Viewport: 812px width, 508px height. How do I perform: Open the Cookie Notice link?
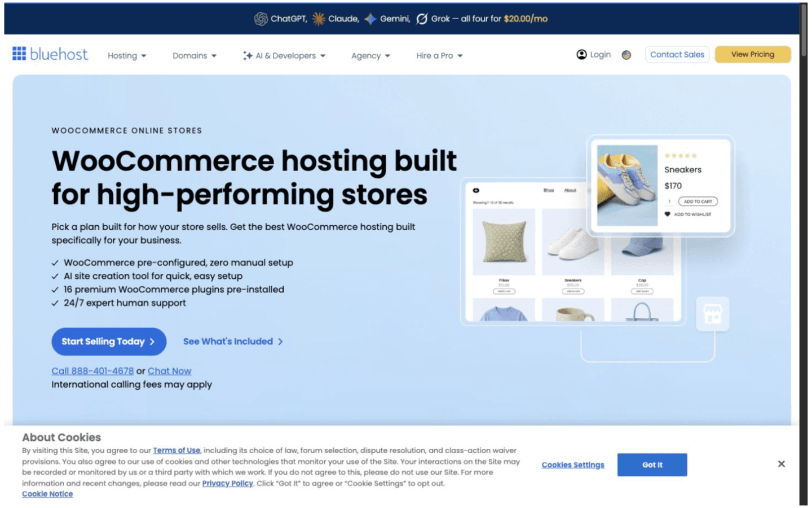[47, 494]
